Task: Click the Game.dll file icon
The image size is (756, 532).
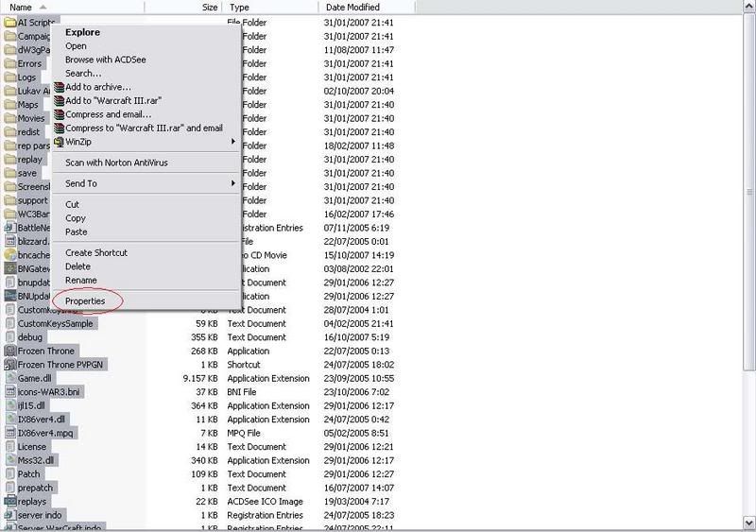Action: pos(10,378)
